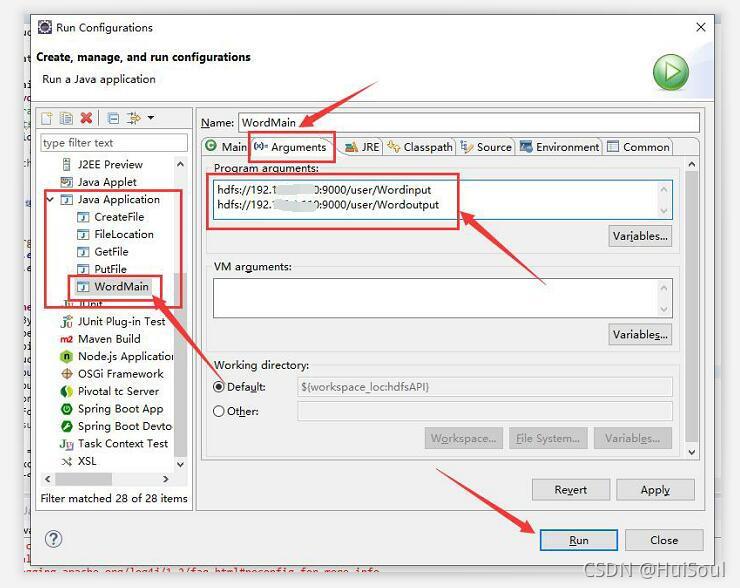Switch to the Source tab
The width and height of the screenshot is (740, 588).
pyautogui.click(x=486, y=147)
